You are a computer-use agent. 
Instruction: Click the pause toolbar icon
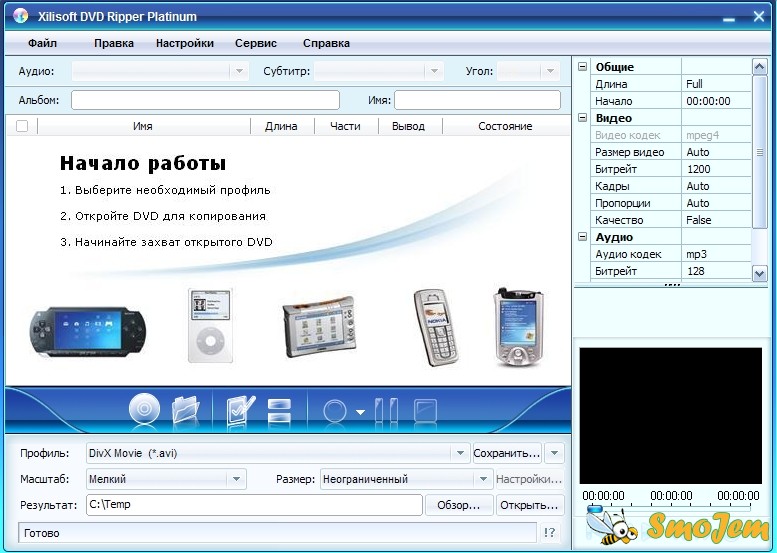[387, 410]
